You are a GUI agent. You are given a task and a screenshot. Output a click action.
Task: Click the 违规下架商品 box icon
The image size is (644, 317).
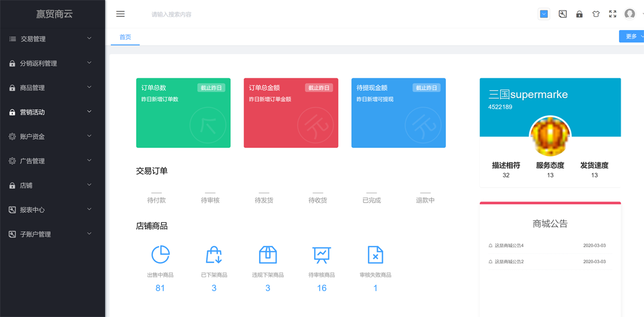268,255
